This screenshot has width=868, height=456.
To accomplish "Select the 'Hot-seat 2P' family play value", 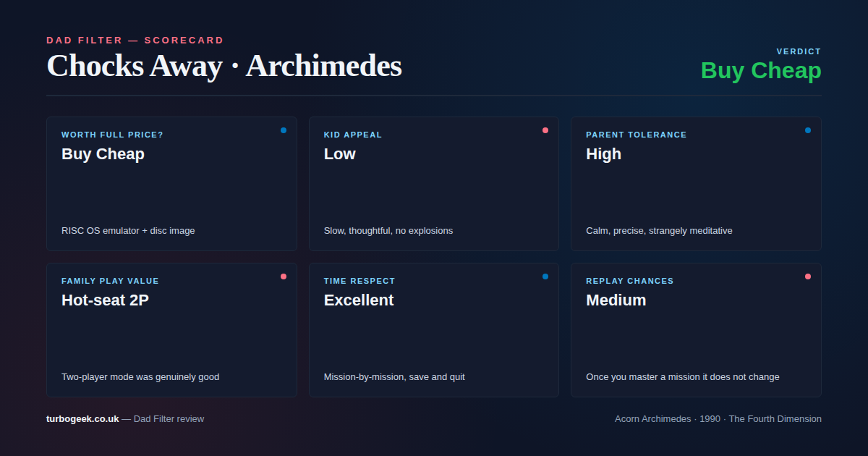I will (x=105, y=300).
